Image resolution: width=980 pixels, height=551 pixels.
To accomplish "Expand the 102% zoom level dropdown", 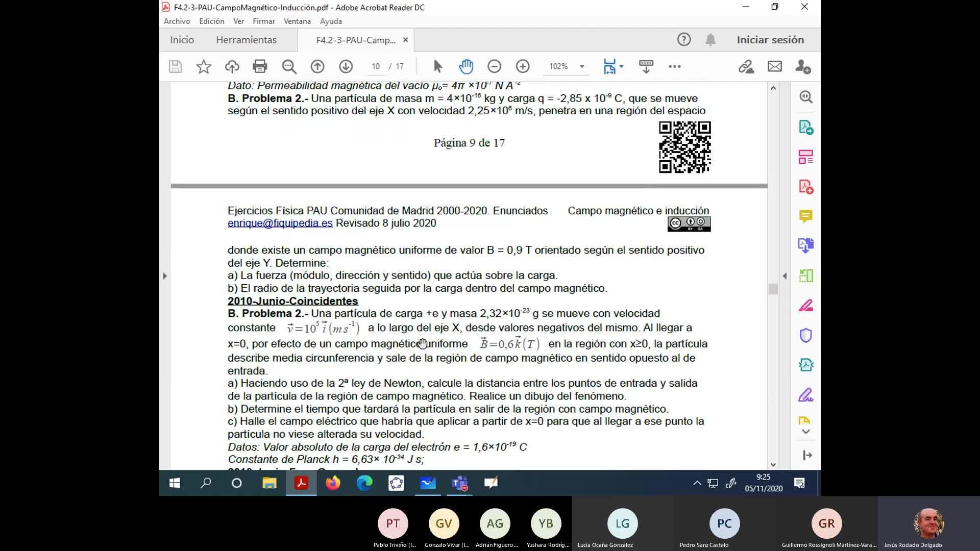I will [581, 66].
